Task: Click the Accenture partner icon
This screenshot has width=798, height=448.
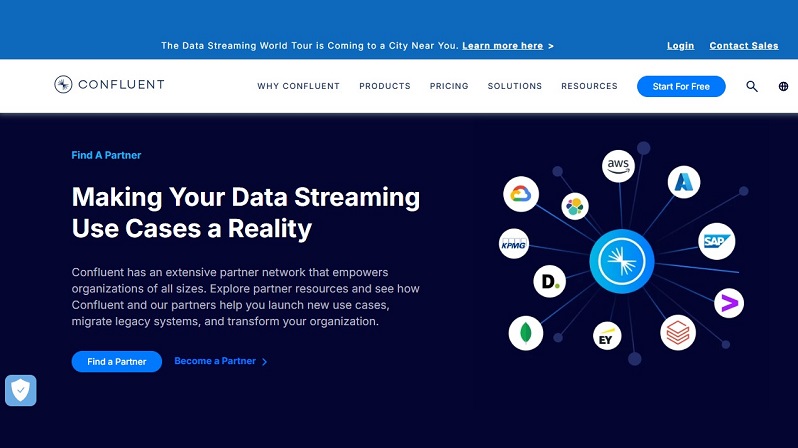Action: tap(728, 302)
